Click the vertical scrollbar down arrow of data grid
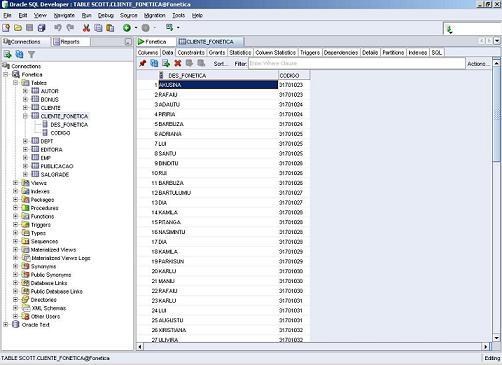 pyautogui.click(x=496, y=338)
